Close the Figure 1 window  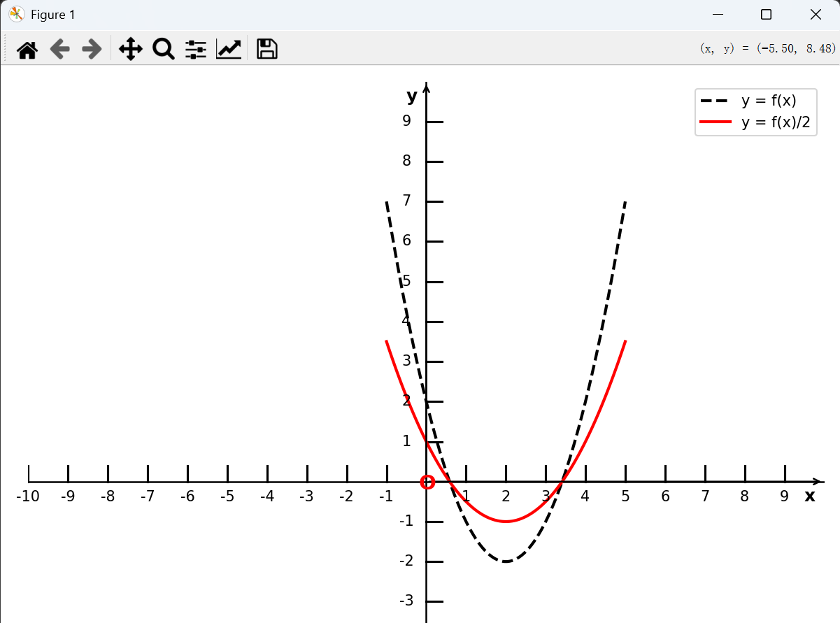816,15
